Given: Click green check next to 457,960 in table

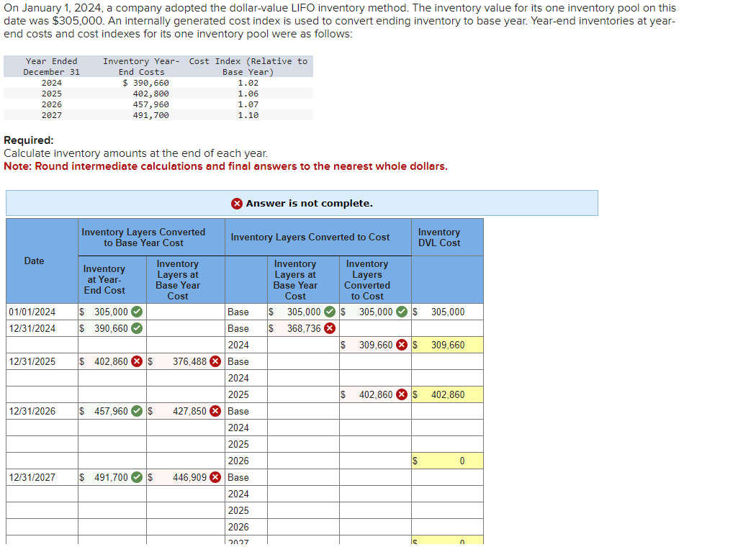Looking at the screenshot, I should click(x=137, y=411).
